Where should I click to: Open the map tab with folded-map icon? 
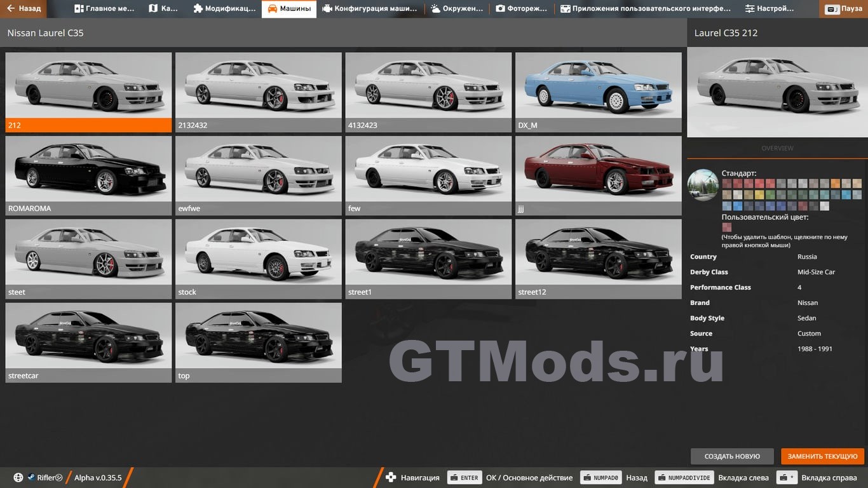point(164,9)
